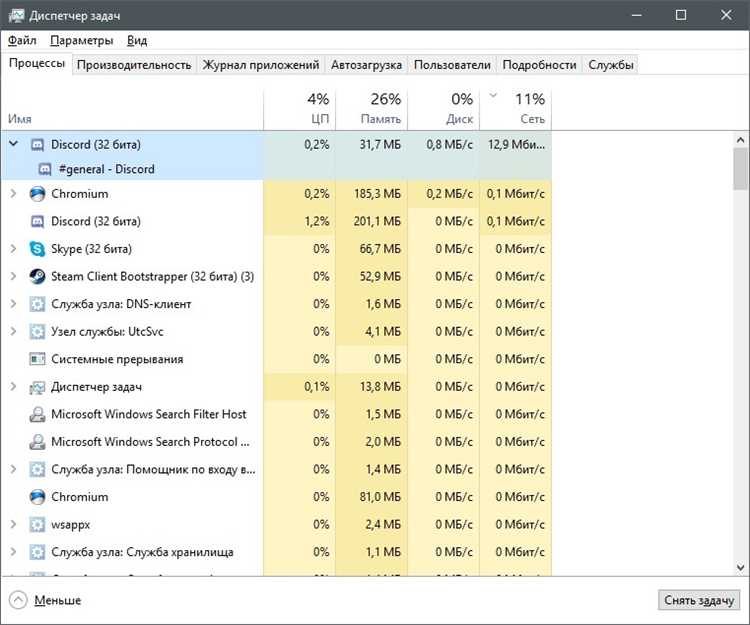750x625 pixels.
Task: Click the Steam Client Bootstrapper icon
Action: click(x=37, y=276)
